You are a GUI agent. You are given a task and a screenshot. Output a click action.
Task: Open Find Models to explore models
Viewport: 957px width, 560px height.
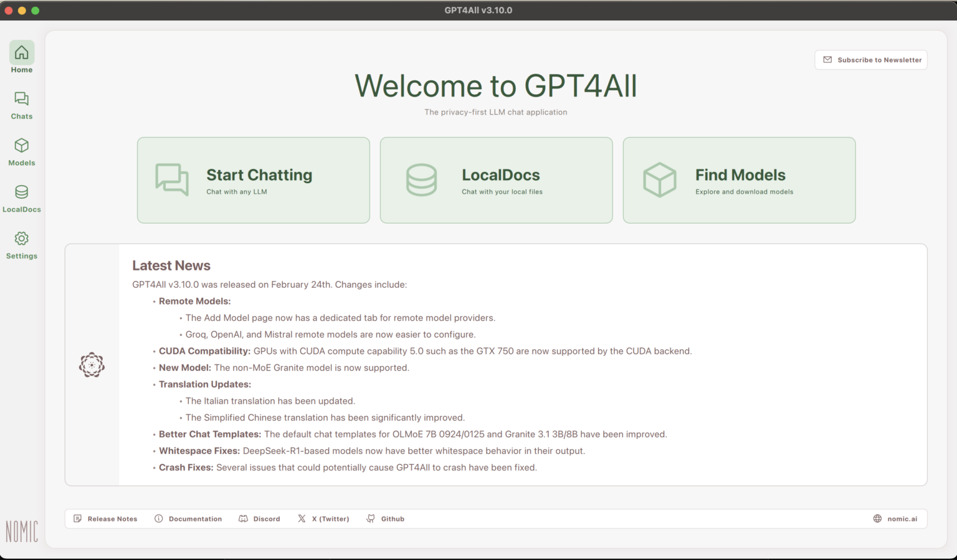coord(739,180)
